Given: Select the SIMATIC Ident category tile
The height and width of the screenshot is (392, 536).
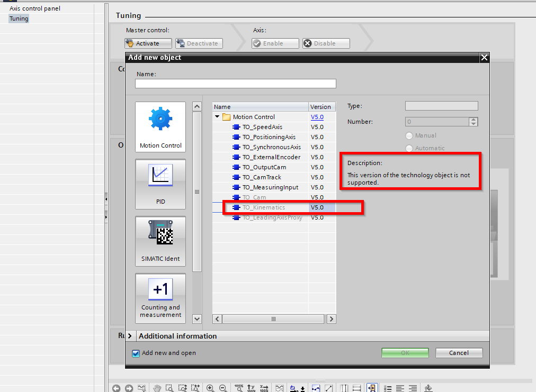Looking at the screenshot, I should click(x=160, y=241).
